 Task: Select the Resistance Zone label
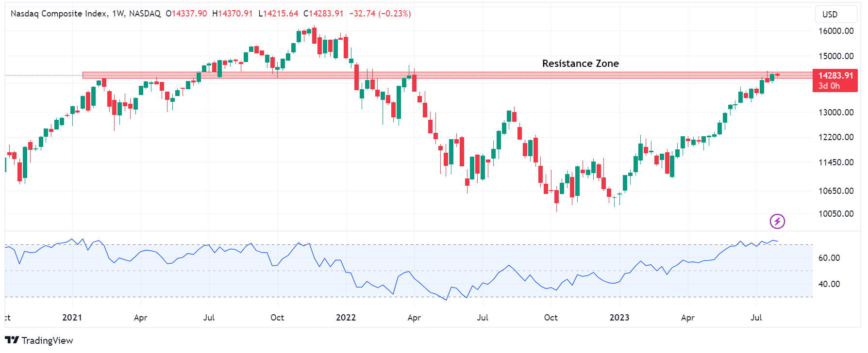pyautogui.click(x=580, y=64)
